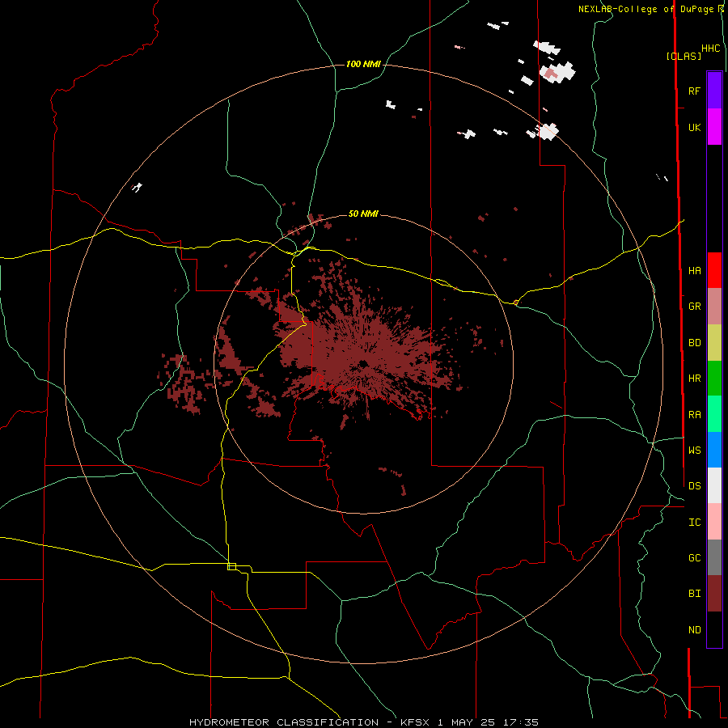Click the ND legend label
The height and width of the screenshot is (728, 728).
(694, 630)
